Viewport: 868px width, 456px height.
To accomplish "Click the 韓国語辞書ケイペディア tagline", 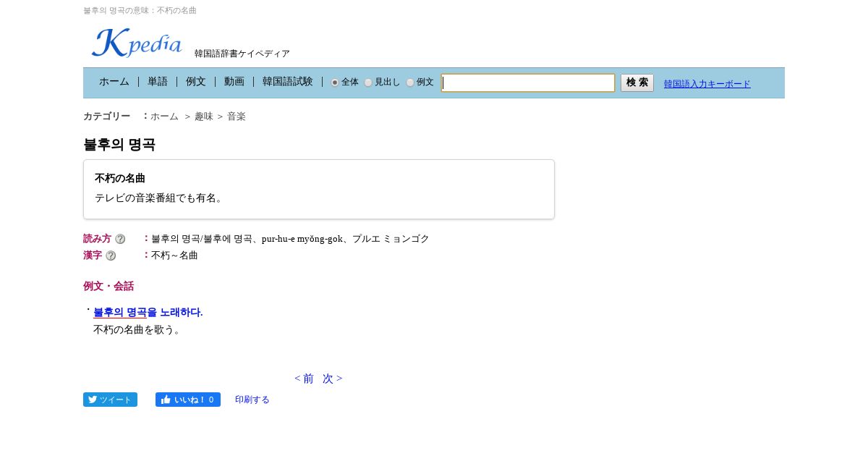I will [242, 54].
